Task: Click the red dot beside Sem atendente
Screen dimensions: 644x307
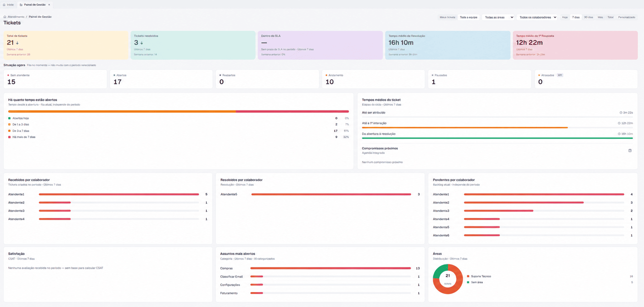Action: pyautogui.click(x=8, y=75)
